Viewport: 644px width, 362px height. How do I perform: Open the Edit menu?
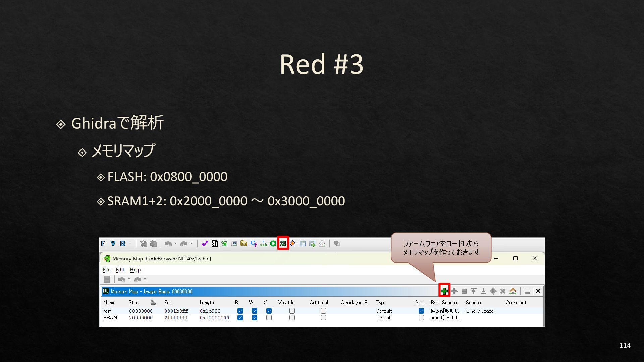[120, 270]
